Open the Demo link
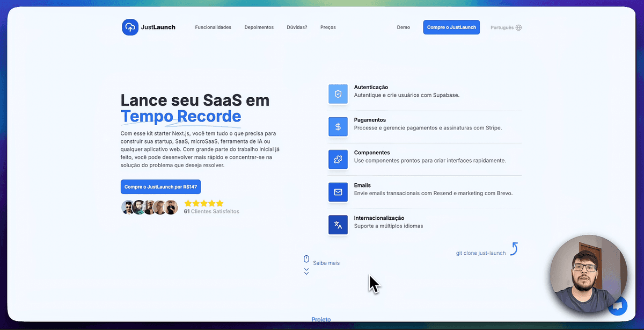The image size is (644, 330). click(x=404, y=27)
